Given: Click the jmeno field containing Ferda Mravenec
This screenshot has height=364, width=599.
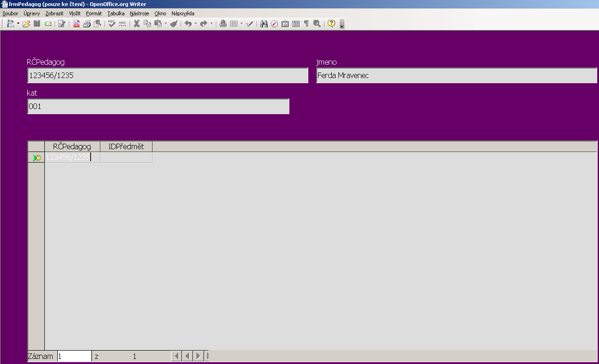Looking at the screenshot, I should click(457, 76).
